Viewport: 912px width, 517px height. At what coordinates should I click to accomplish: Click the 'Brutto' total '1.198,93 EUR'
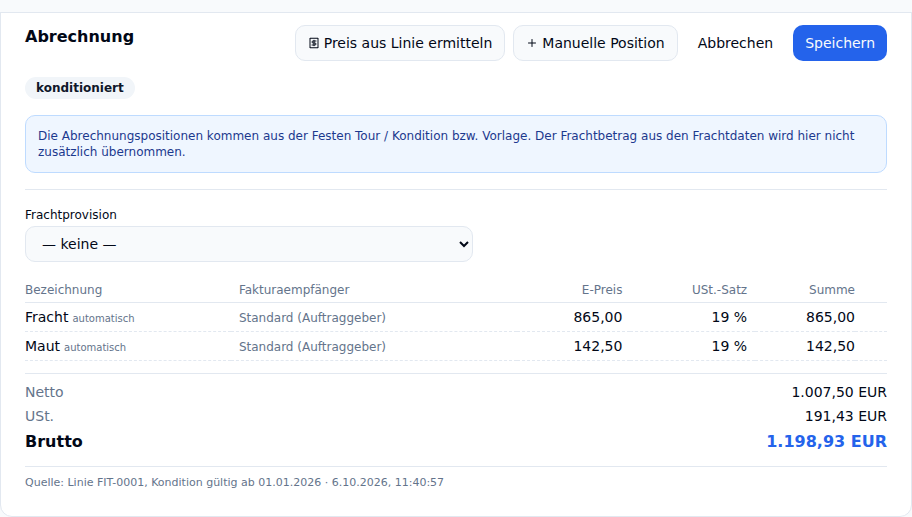tap(826, 441)
